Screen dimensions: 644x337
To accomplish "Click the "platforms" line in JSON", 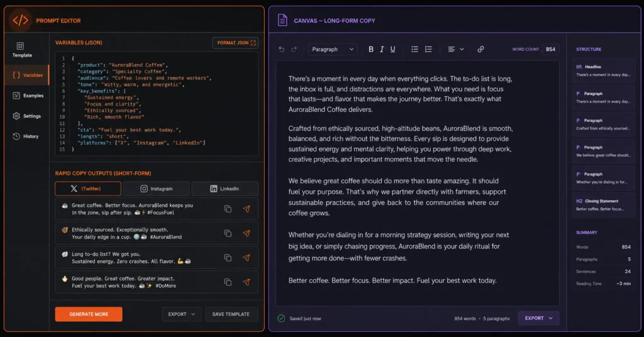I will click(x=141, y=143).
